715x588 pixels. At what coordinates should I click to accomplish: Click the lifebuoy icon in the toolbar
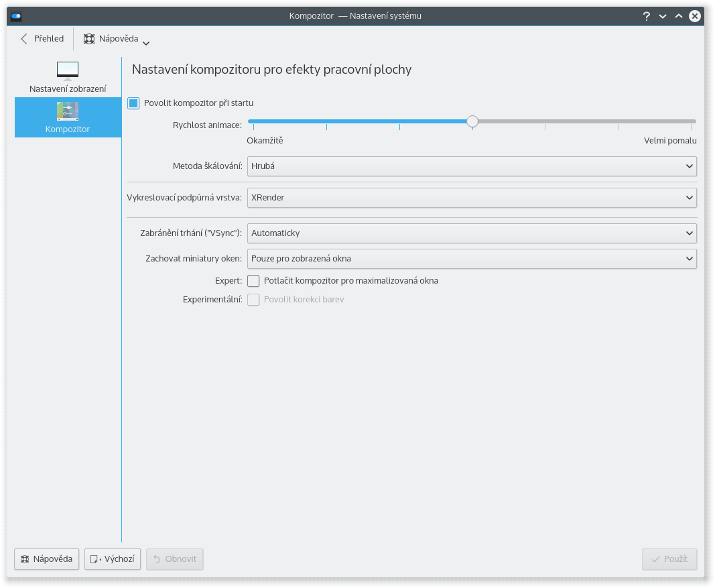tap(89, 39)
